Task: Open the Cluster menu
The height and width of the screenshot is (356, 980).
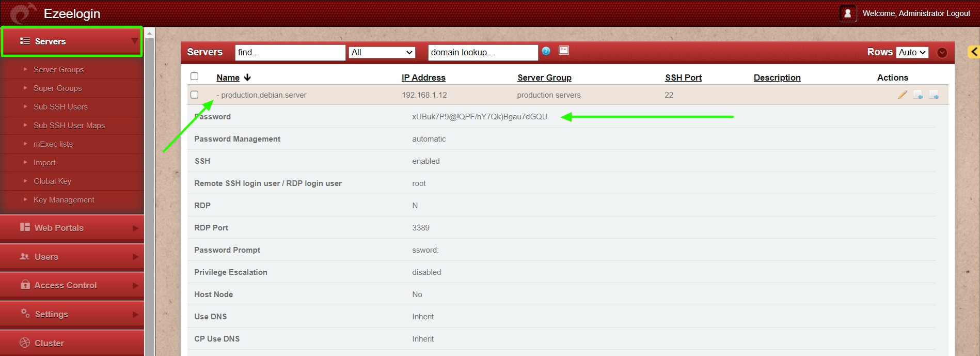Action: coord(72,343)
